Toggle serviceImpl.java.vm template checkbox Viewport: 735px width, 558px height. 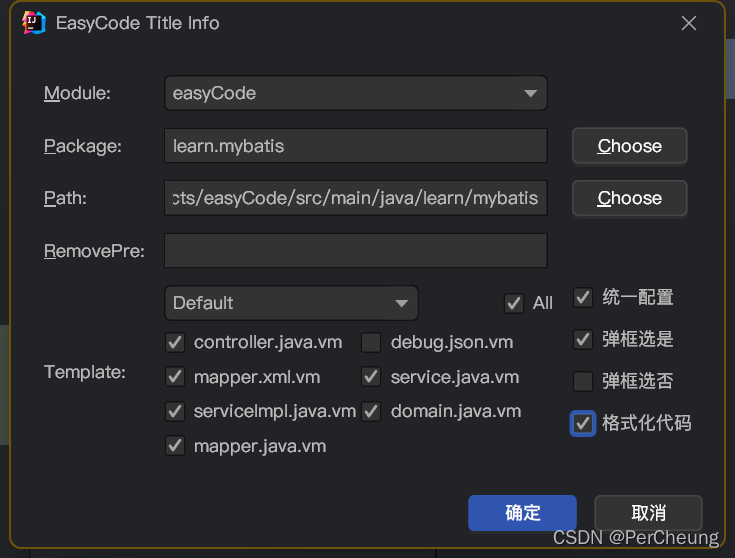(175, 412)
